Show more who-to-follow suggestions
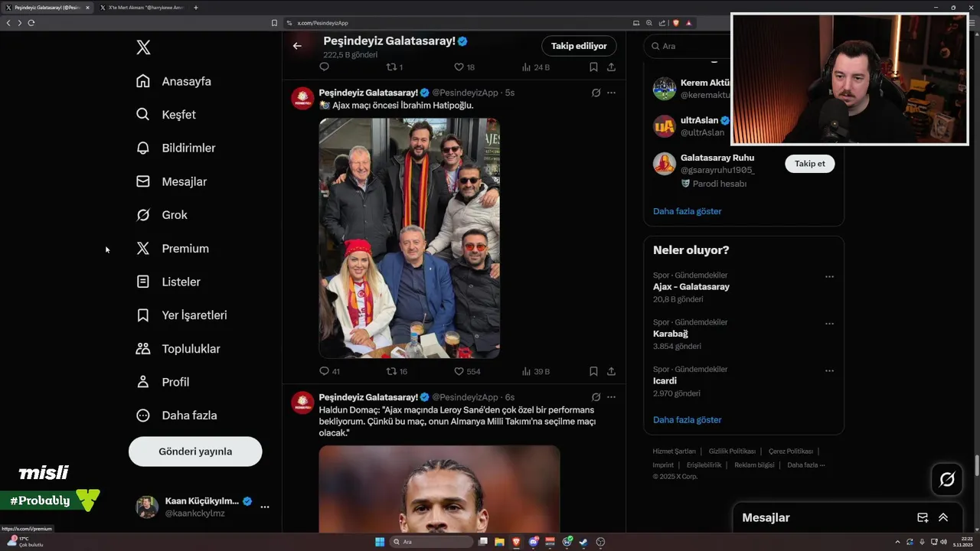Screen dimensions: 980x551 687,211
